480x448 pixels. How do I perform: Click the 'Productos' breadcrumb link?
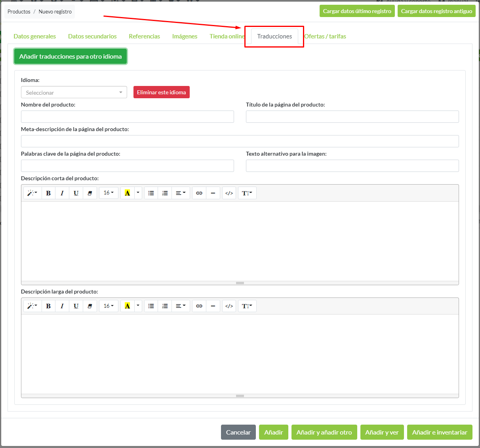(19, 11)
